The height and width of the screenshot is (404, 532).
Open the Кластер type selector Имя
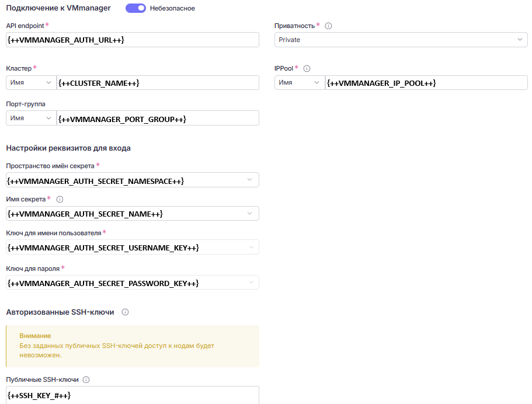[31, 83]
